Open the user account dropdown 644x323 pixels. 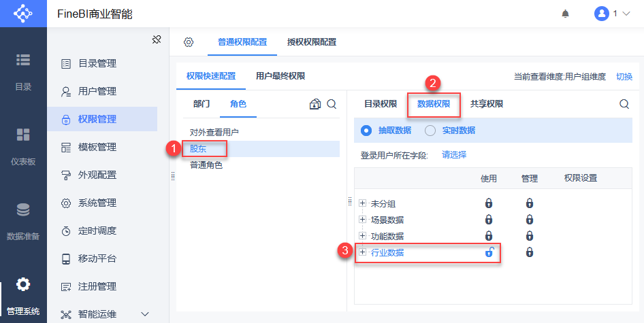click(x=611, y=14)
